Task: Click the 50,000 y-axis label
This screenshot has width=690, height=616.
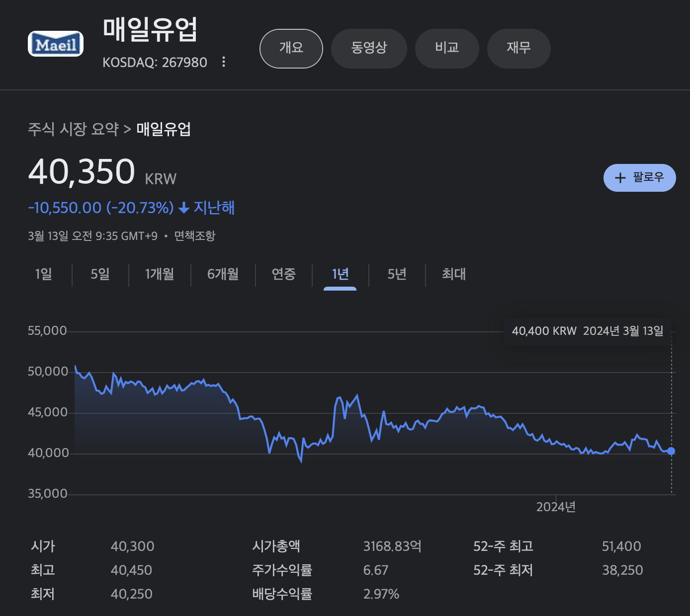Action: (47, 372)
